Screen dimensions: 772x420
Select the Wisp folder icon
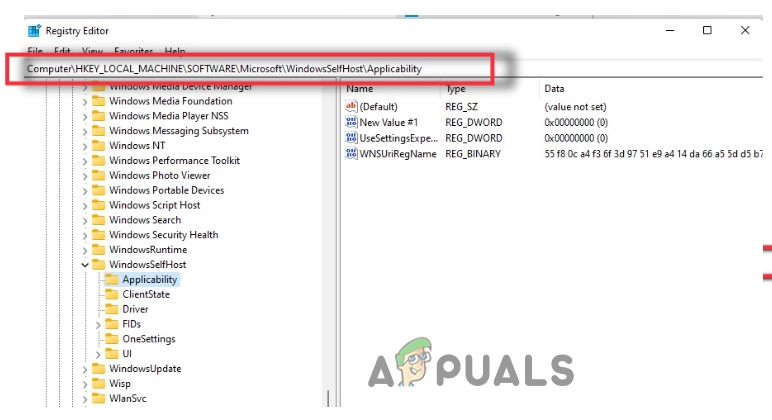[x=99, y=383]
